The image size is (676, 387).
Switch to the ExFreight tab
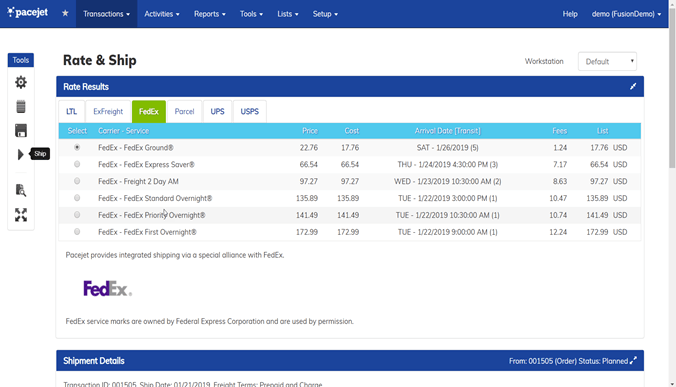tap(108, 112)
